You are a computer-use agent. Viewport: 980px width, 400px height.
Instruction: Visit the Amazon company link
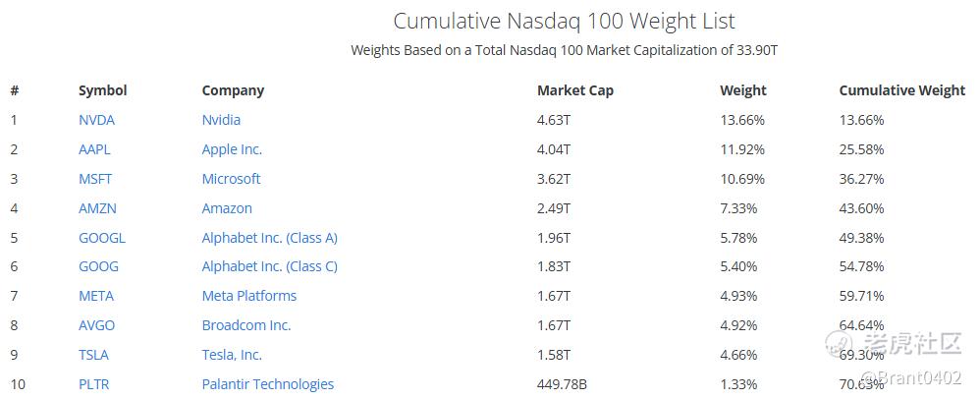coord(227,208)
